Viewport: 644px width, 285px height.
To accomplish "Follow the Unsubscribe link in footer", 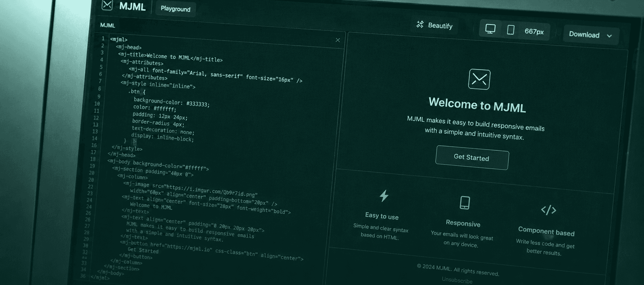I will coord(457,280).
